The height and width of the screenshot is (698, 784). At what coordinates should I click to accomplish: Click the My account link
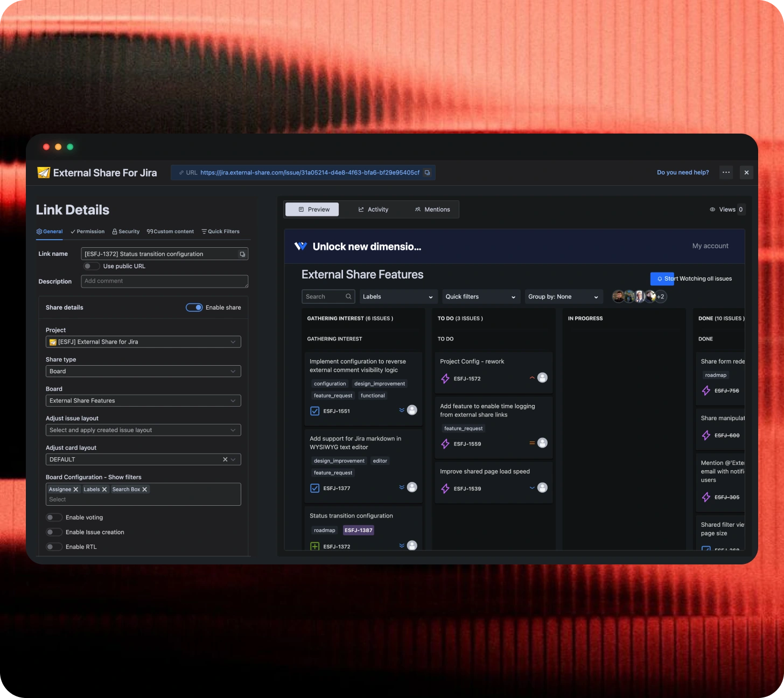coord(710,246)
